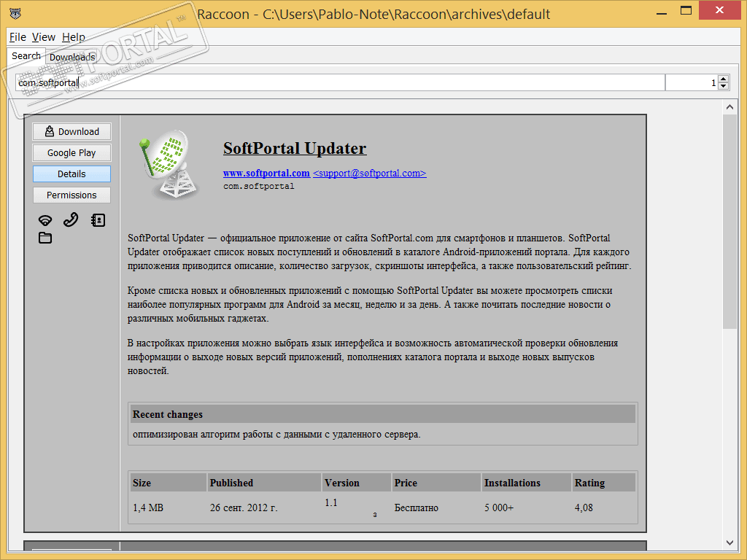Minimize the Raccoon window
The image size is (747, 560).
[661, 12]
